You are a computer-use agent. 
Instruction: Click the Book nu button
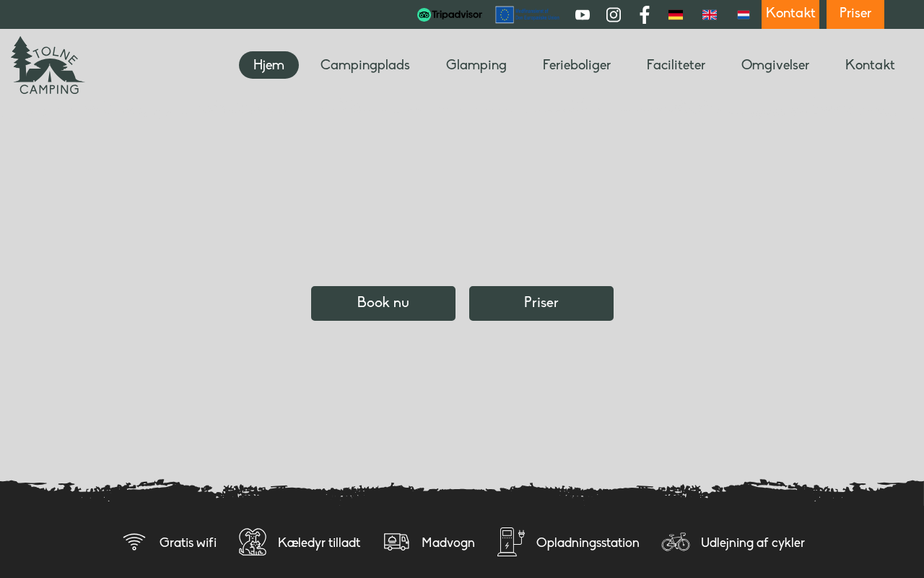click(x=383, y=303)
